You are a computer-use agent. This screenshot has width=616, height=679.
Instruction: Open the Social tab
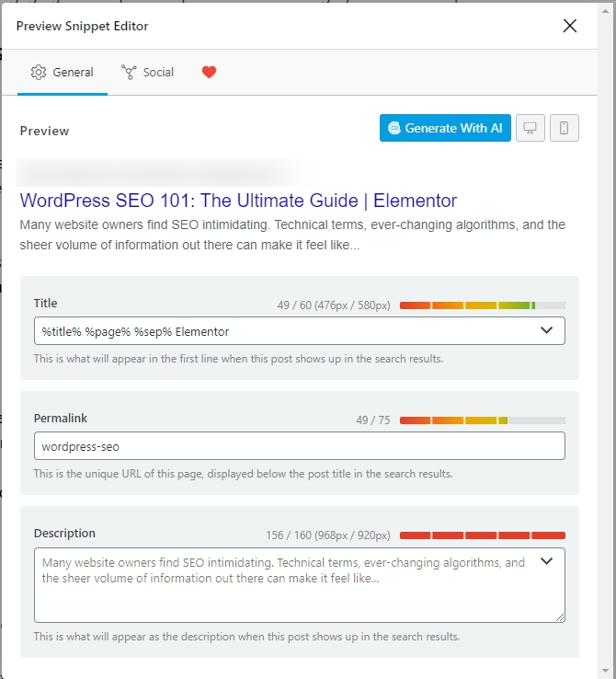(147, 73)
